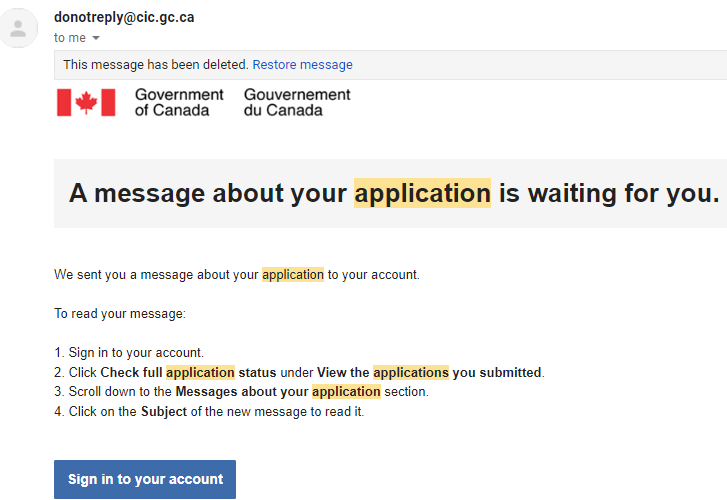Click highlighted 'application' in the heading

pos(422,193)
